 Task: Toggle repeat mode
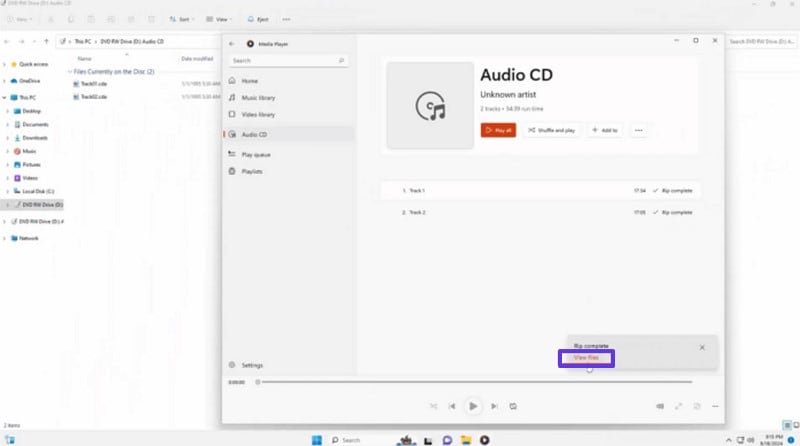point(513,406)
